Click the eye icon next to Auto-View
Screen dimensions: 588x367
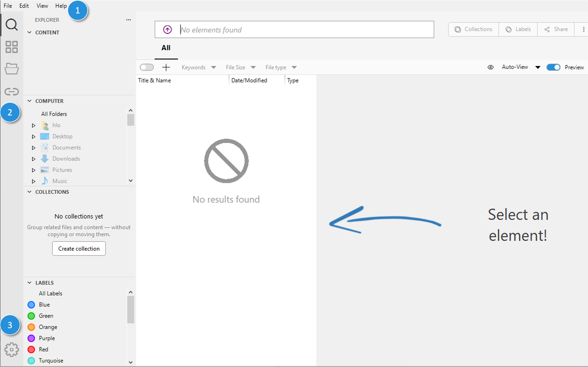(x=490, y=67)
